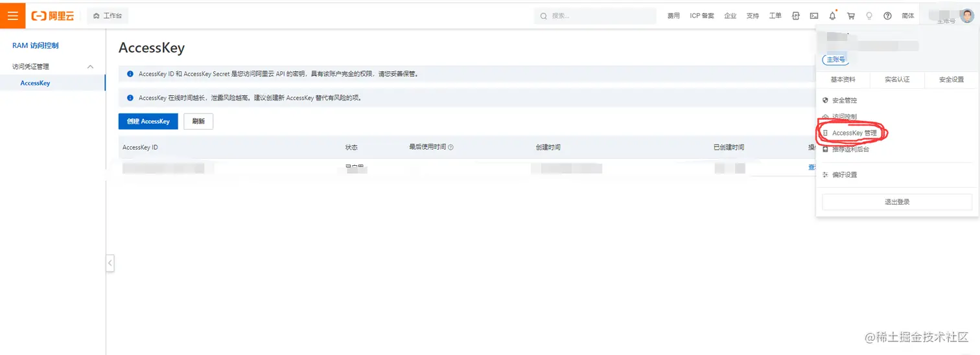This screenshot has width=980, height=355.
Task: Open the 支持 menu
Action: tap(752, 16)
